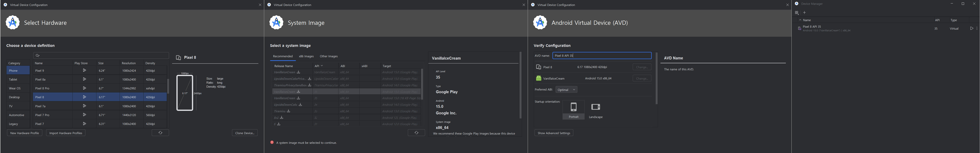Click New Hardware Profile button
The image size is (980, 153).
click(x=24, y=133)
